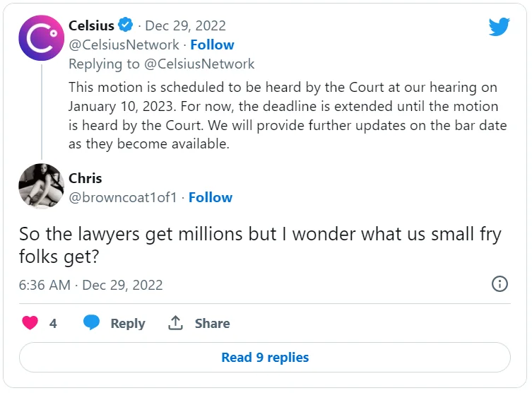This screenshot has width=532, height=393.
Task: Open Chris's profile picture
Action: pos(41,187)
